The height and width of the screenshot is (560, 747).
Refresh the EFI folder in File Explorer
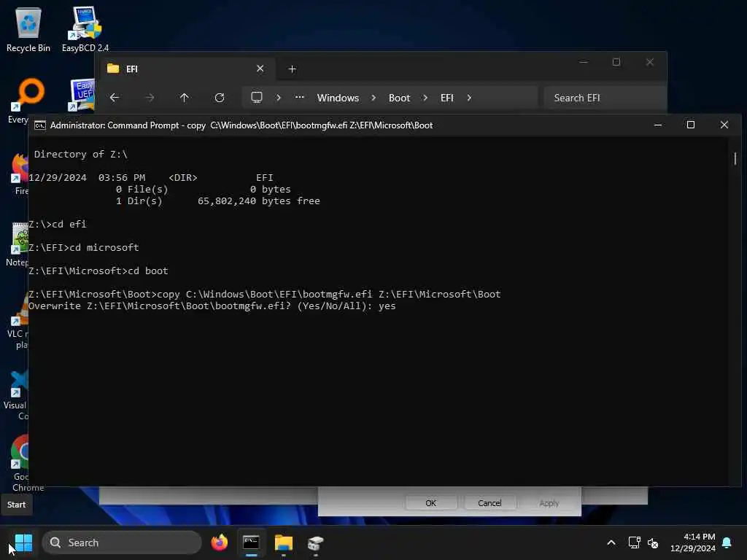(x=220, y=98)
